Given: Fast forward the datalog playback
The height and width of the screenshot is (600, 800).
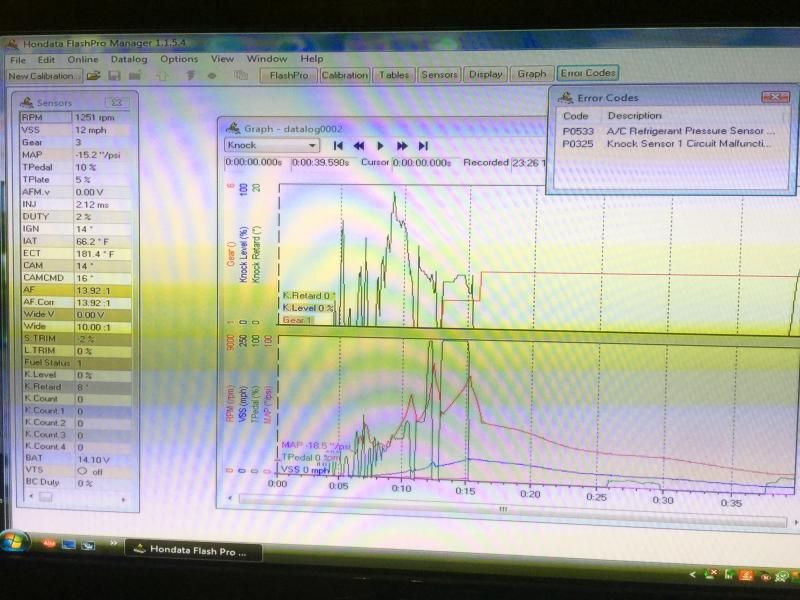Looking at the screenshot, I should pos(402,146).
